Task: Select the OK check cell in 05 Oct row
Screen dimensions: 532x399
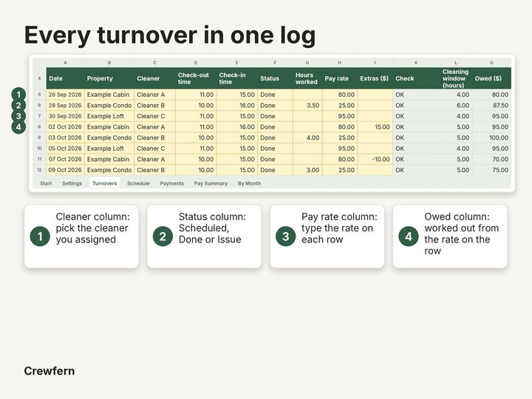Action: point(416,149)
